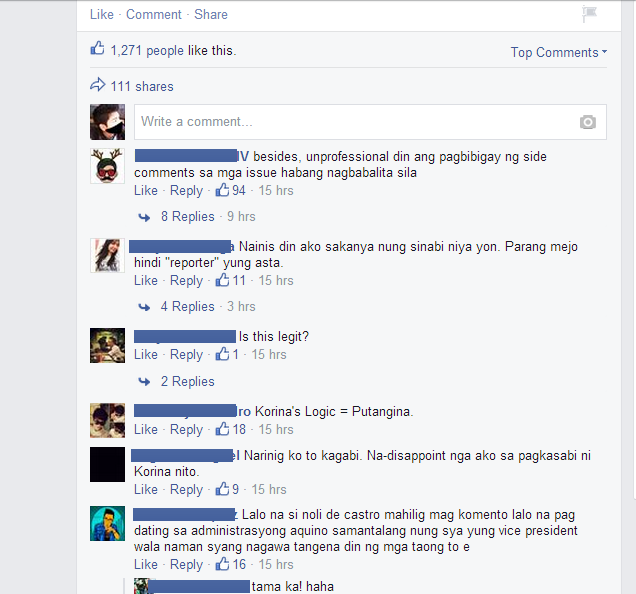Click Like on the post action bar
Image resolution: width=636 pixels, height=594 pixels.
tap(102, 14)
